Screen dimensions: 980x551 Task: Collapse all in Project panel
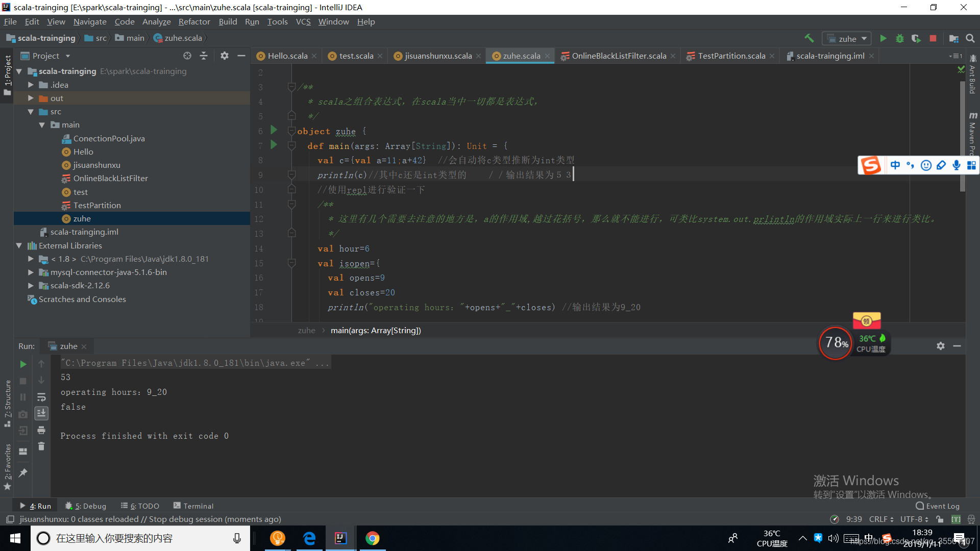coord(204,56)
